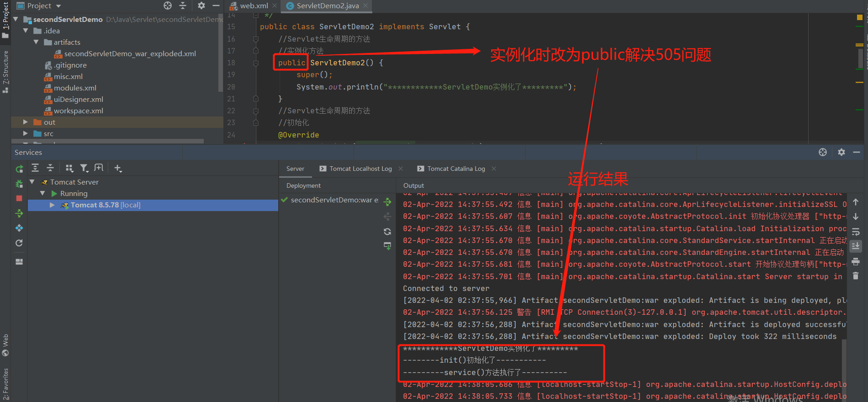Open Services panel gear settings
Image resolution: width=868 pixels, height=402 pixels.
click(842, 152)
